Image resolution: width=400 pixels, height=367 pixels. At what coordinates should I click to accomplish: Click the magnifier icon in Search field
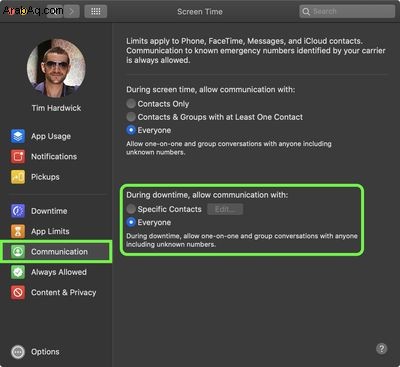click(x=306, y=12)
